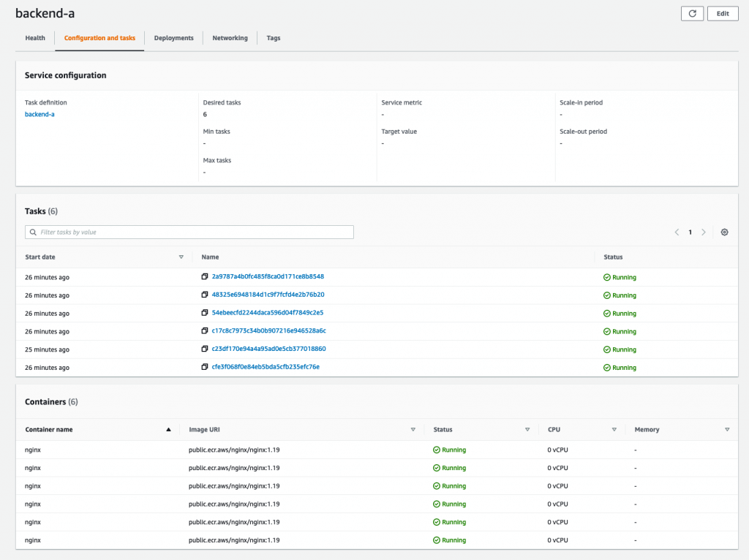
Task: Select page 1 in task pagination
Action: 690,232
